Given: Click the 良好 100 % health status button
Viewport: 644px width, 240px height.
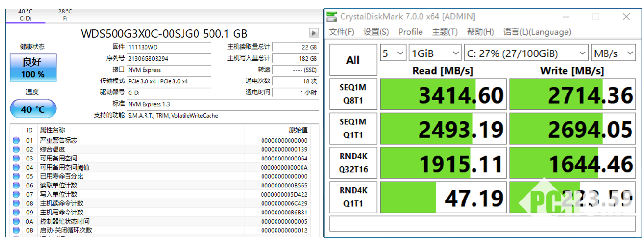Looking at the screenshot, I should point(33,67).
